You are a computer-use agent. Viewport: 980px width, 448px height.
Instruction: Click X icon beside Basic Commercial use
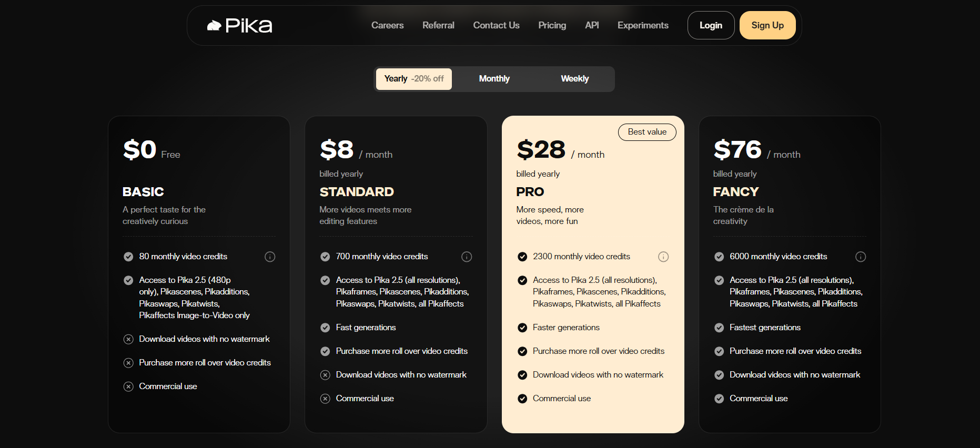(128, 386)
